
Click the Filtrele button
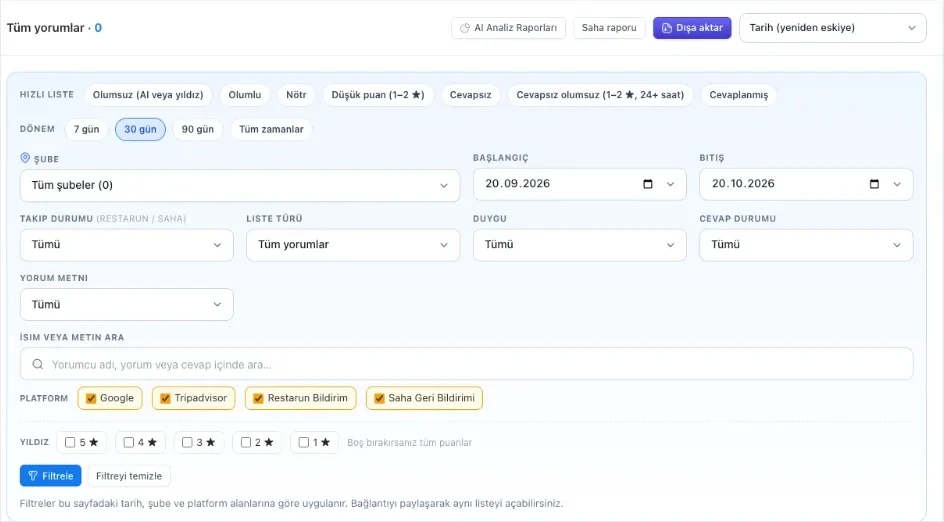pos(51,476)
